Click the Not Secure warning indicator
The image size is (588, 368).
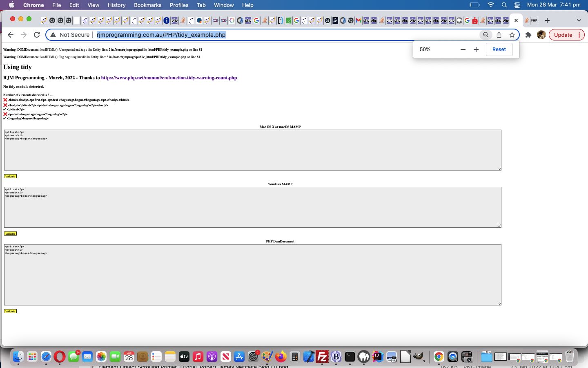(x=69, y=35)
